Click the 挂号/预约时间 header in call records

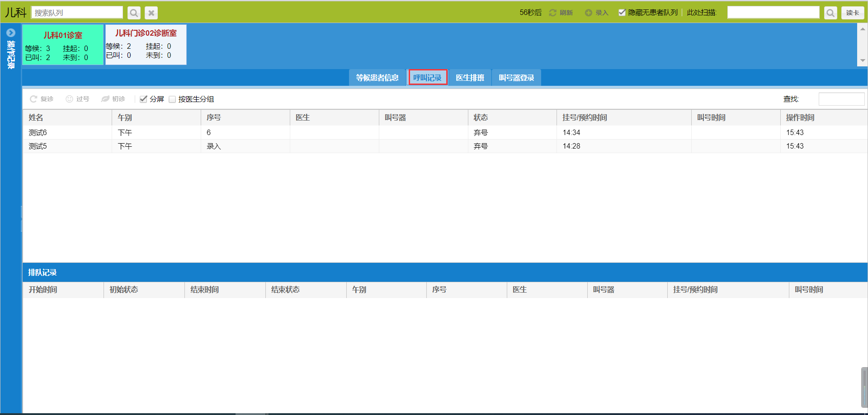pos(624,117)
